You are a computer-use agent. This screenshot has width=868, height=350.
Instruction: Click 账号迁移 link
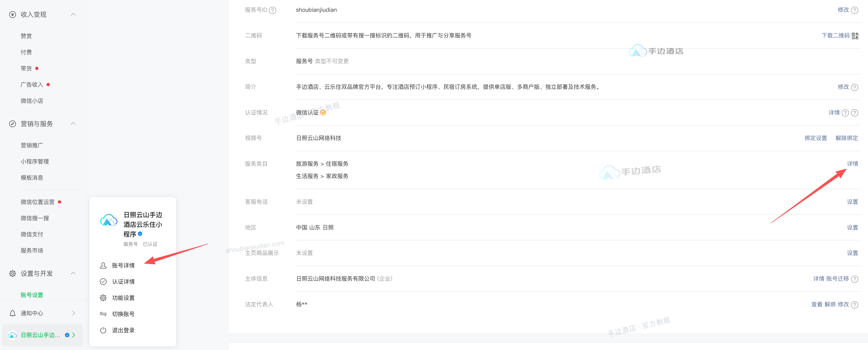coord(837,279)
